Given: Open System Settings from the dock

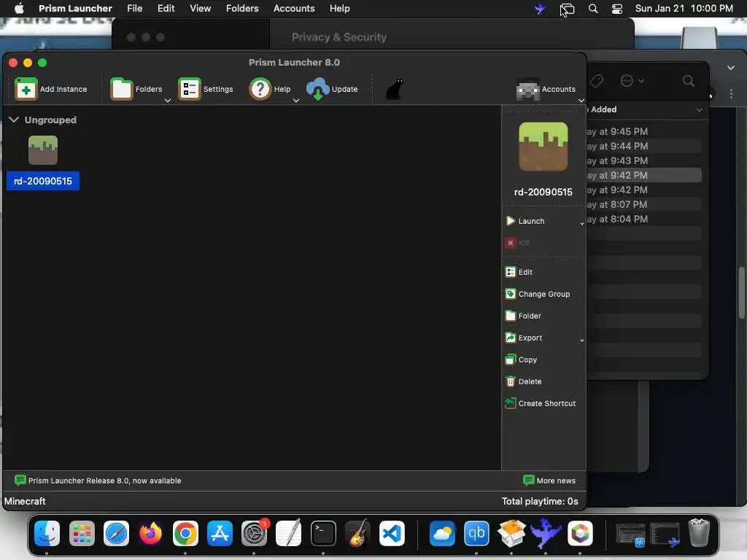Looking at the screenshot, I should pos(255,533).
